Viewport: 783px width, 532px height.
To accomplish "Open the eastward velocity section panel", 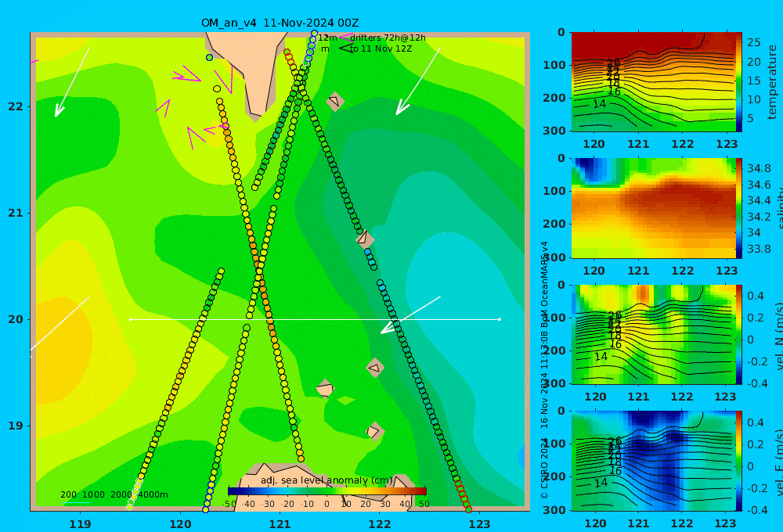I will pyautogui.click(x=653, y=461).
